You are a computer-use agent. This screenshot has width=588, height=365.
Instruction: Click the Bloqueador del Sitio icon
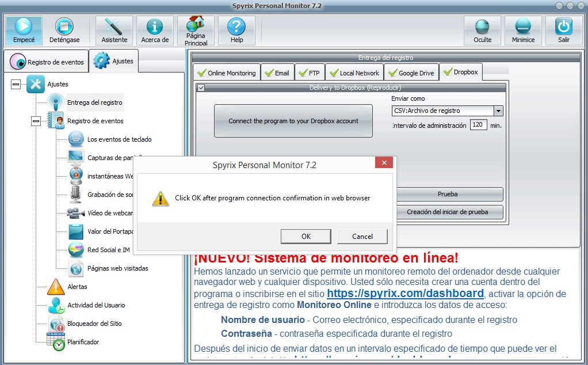pyautogui.click(x=56, y=324)
